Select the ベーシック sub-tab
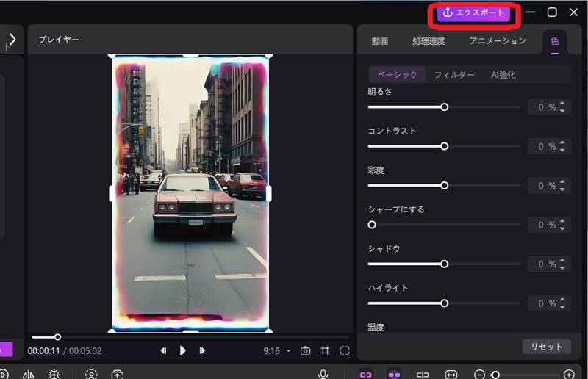The width and height of the screenshot is (588, 379). (x=398, y=75)
